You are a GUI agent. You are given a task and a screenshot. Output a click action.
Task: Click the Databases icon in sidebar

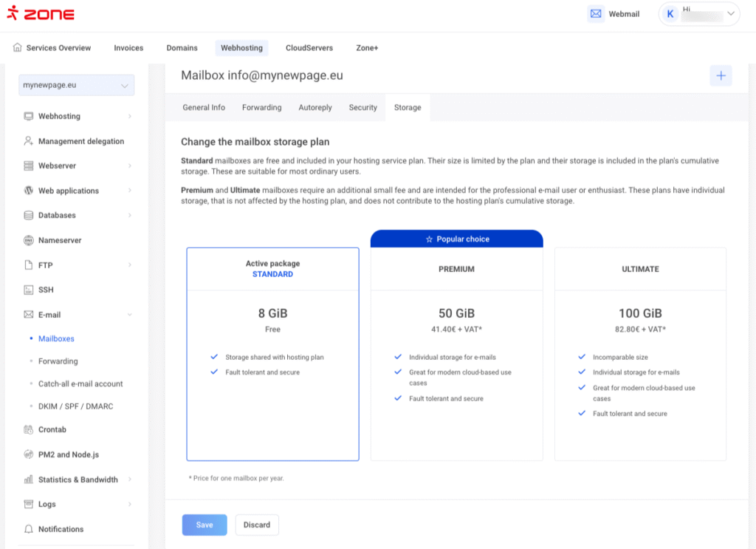29,216
